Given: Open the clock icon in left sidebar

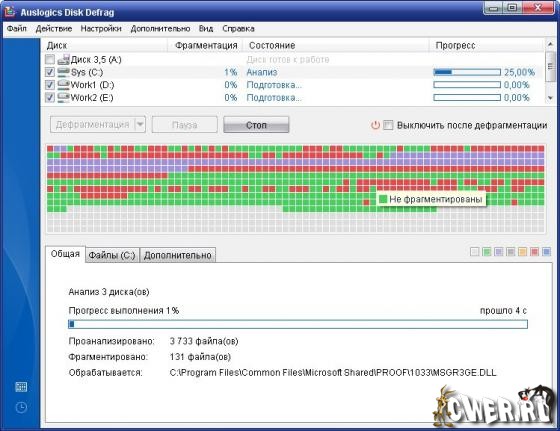Looking at the screenshot, I should (x=21, y=407).
